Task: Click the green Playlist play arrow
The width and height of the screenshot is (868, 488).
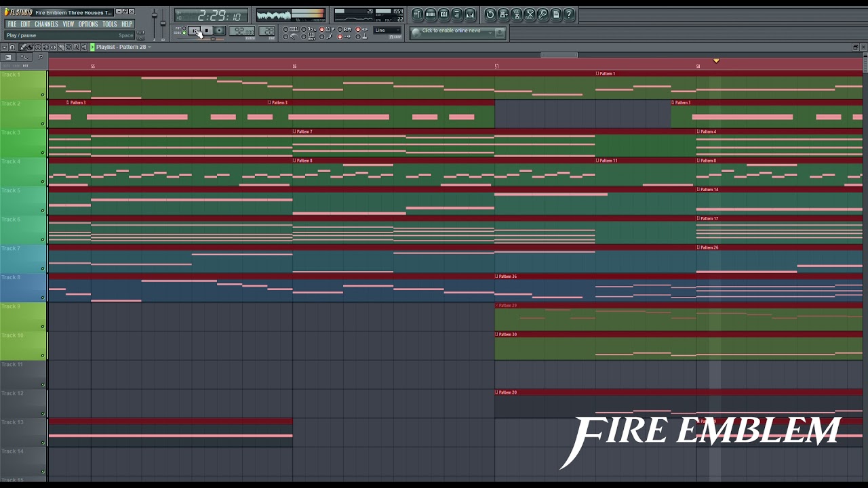Action: click(92, 47)
